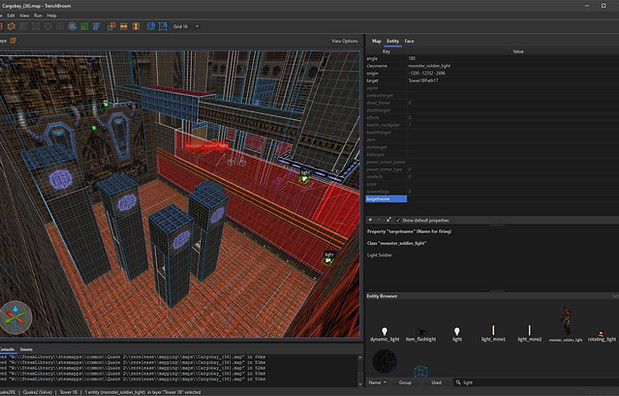Screen dimensions: 619x396
Task: Click console scrollbar down arrow
Action: tap(360, 383)
